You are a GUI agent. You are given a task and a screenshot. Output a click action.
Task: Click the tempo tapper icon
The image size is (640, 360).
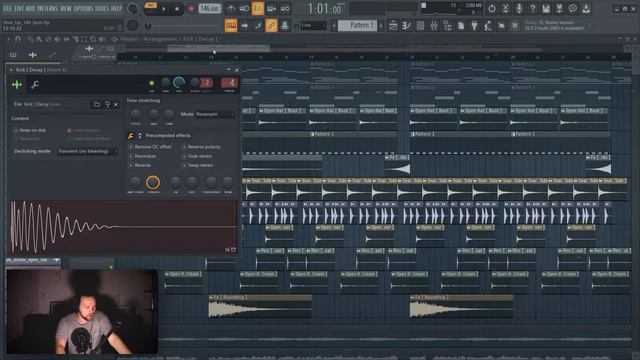(488, 26)
